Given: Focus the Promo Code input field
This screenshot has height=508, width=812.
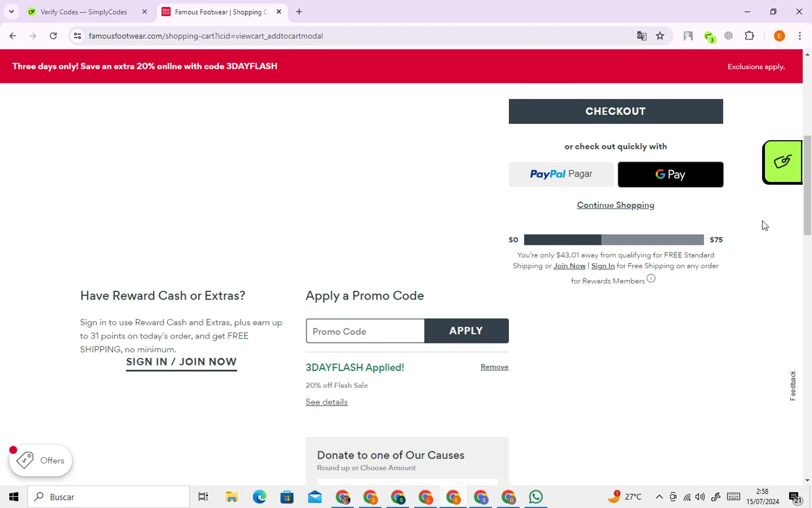Looking at the screenshot, I should coord(365,331).
